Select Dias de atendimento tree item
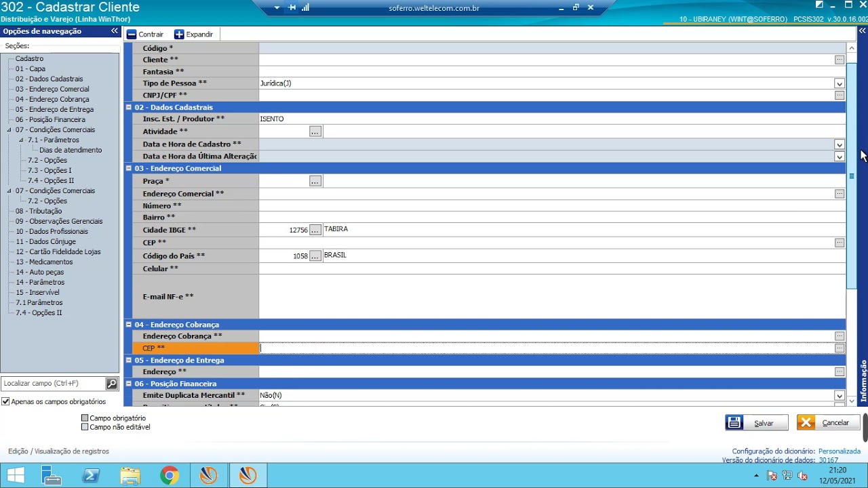This screenshot has height=488, width=868. point(71,150)
